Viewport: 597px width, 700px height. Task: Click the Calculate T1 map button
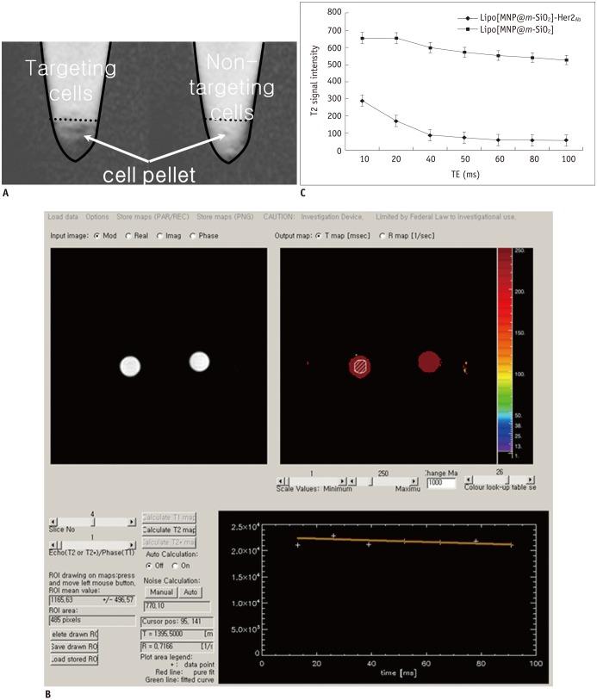pyautogui.click(x=169, y=517)
